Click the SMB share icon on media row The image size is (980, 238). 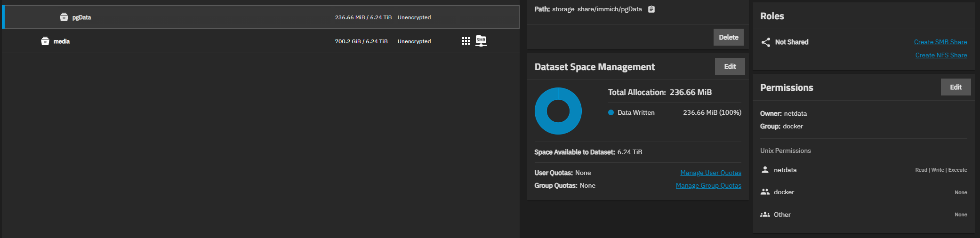pyautogui.click(x=481, y=41)
